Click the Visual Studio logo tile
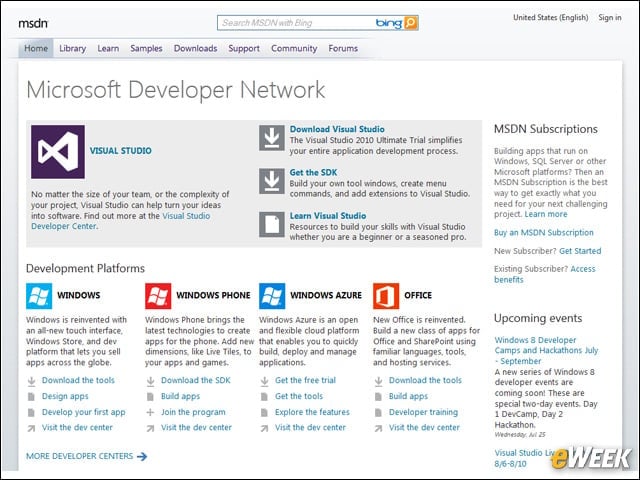The image size is (640, 480). tap(58, 152)
